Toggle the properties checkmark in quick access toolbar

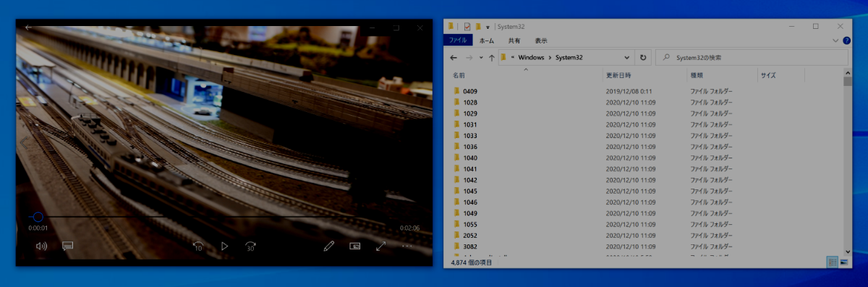click(x=467, y=26)
